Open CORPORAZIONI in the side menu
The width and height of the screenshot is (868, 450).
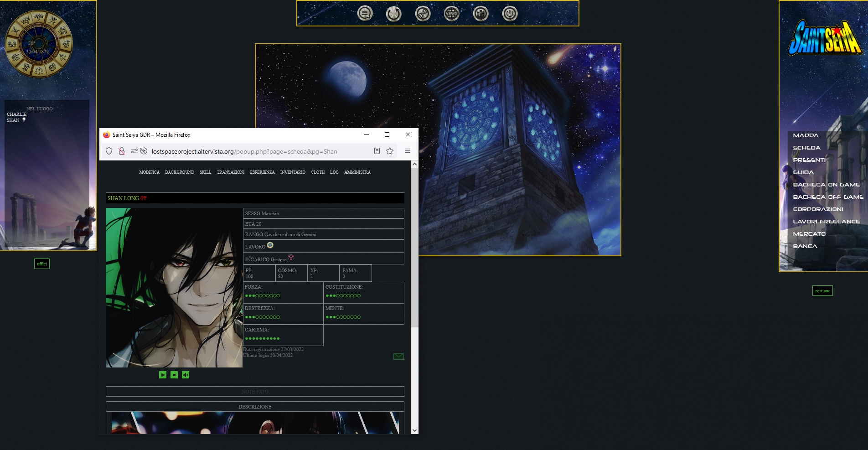(818, 209)
